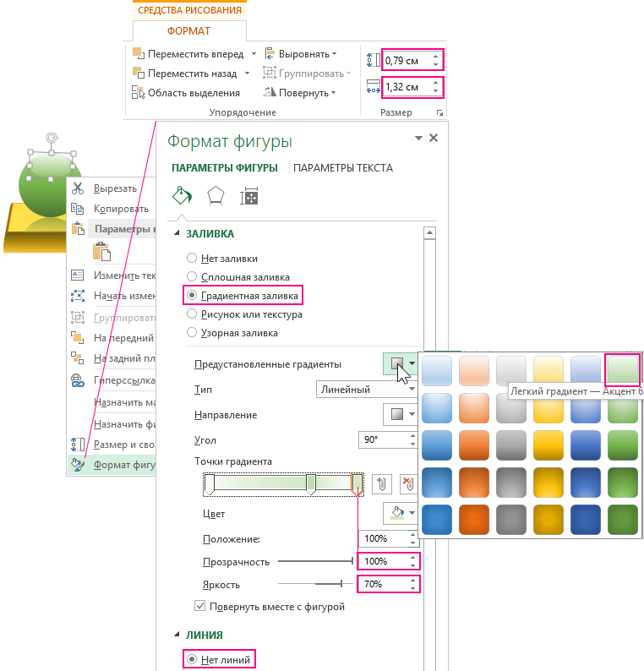Click the Cut scissors icon in context menu
Viewport: 644px width, 671px height.
coord(78,188)
